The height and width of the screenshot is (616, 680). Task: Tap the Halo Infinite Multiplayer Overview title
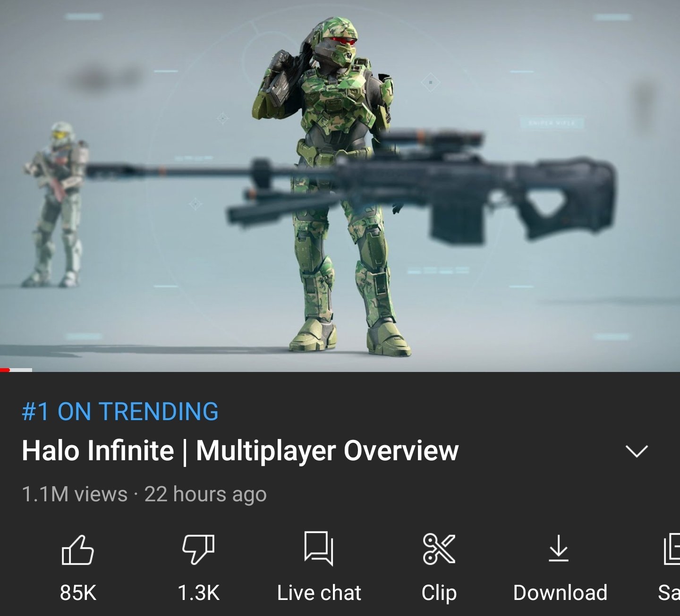[240, 451]
